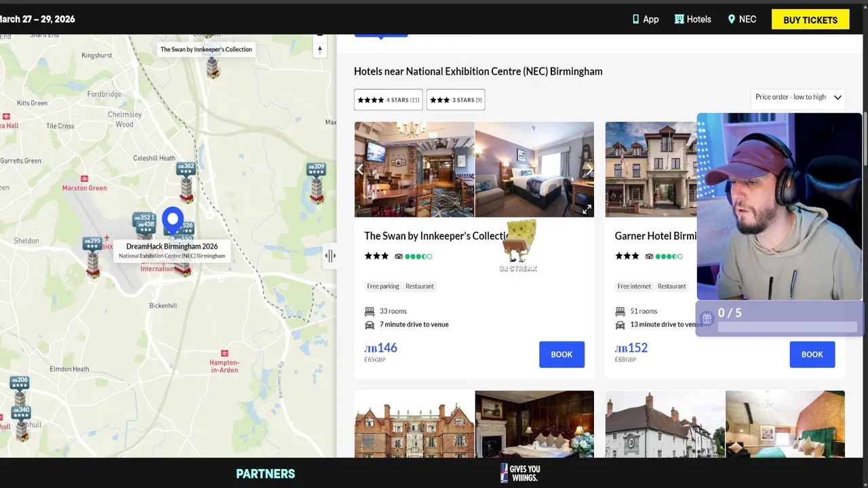This screenshot has height=488, width=868.
Task: Click the 152 price of Garner Hotel
Action: [x=631, y=348]
